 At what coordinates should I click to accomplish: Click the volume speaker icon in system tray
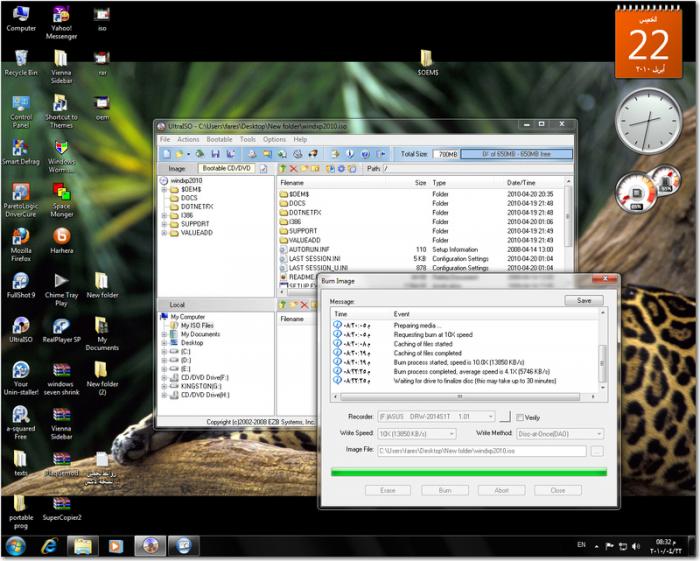[x=636, y=546]
